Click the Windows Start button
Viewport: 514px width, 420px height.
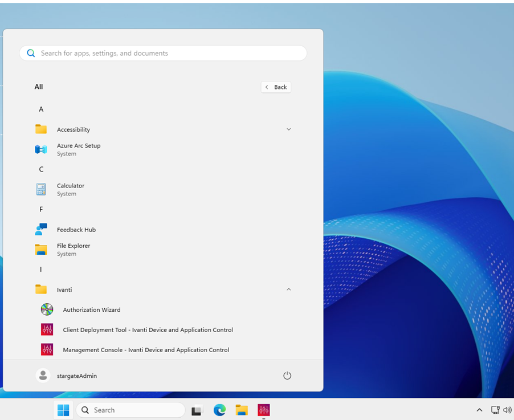(x=63, y=410)
